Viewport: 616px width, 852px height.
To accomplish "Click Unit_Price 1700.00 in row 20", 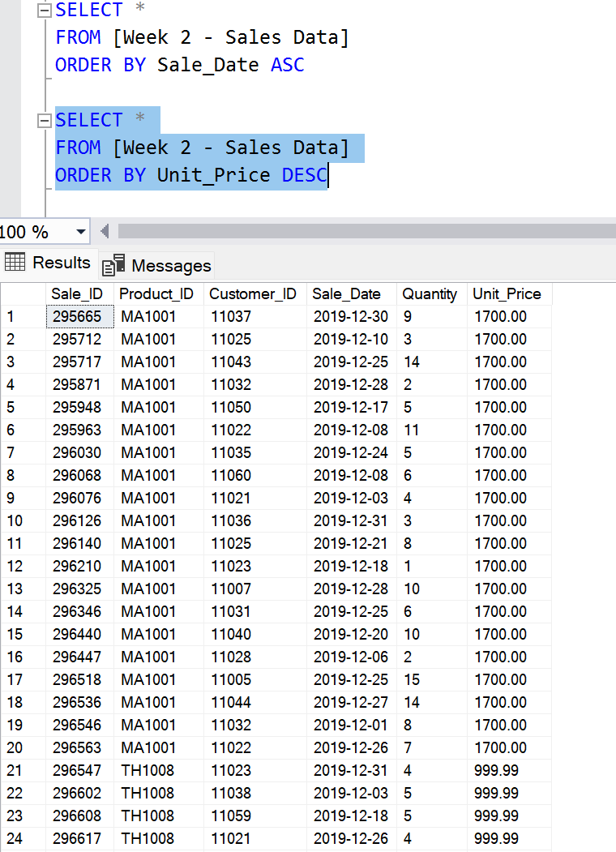I will [x=509, y=747].
